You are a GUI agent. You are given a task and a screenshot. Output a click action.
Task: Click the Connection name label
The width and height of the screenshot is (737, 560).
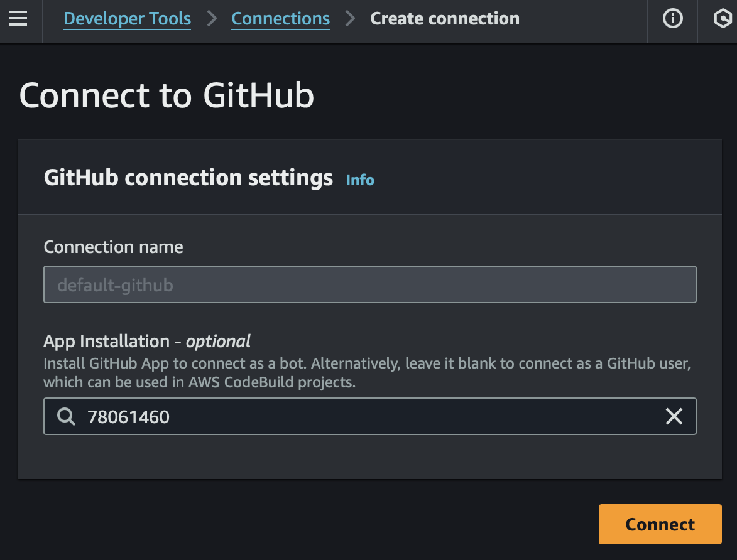113,247
